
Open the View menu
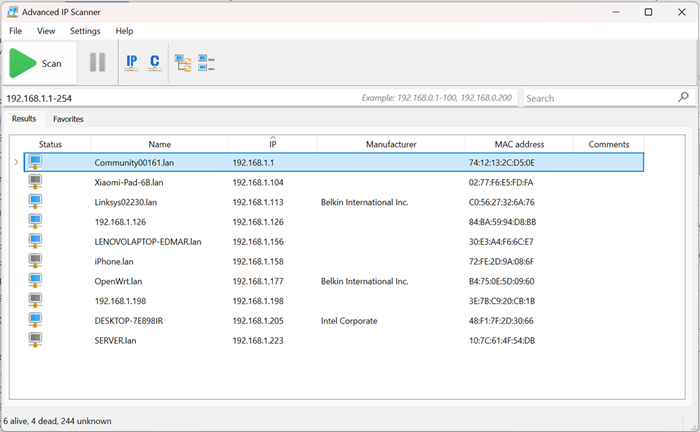(x=46, y=31)
